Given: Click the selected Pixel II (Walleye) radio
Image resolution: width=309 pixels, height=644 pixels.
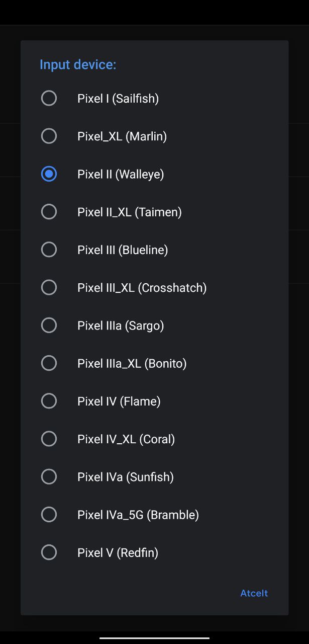Looking at the screenshot, I should click(x=49, y=174).
